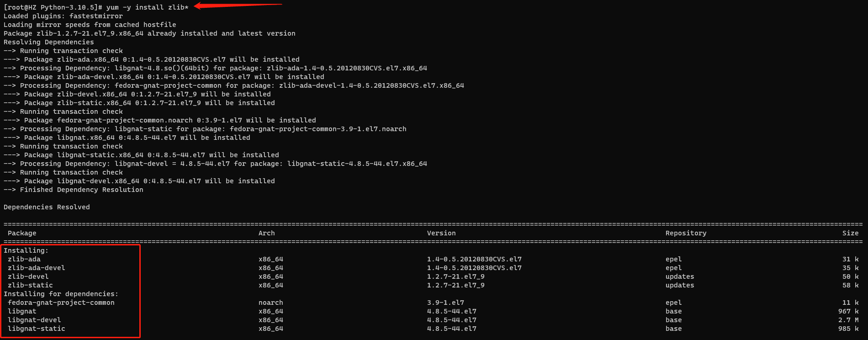868x340 pixels.
Task: Click the 'libgnat' package name in table
Action: click(x=22, y=311)
